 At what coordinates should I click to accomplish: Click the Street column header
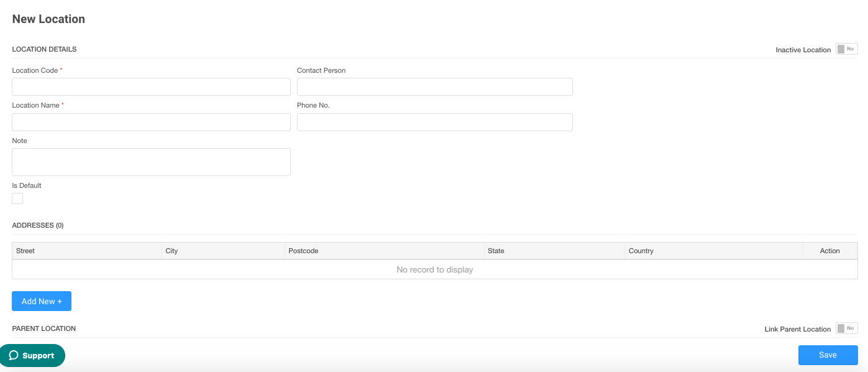click(x=86, y=251)
